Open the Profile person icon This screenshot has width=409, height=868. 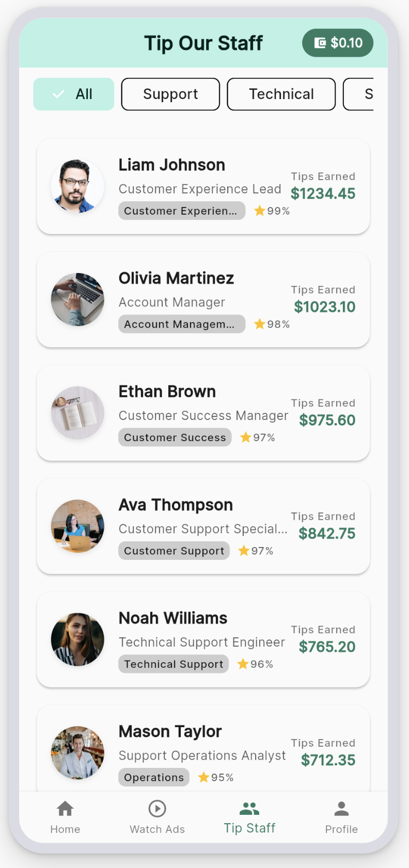click(x=341, y=809)
